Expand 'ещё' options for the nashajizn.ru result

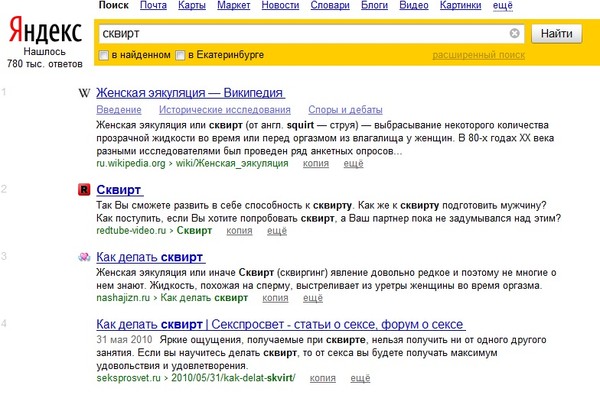(x=313, y=298)
